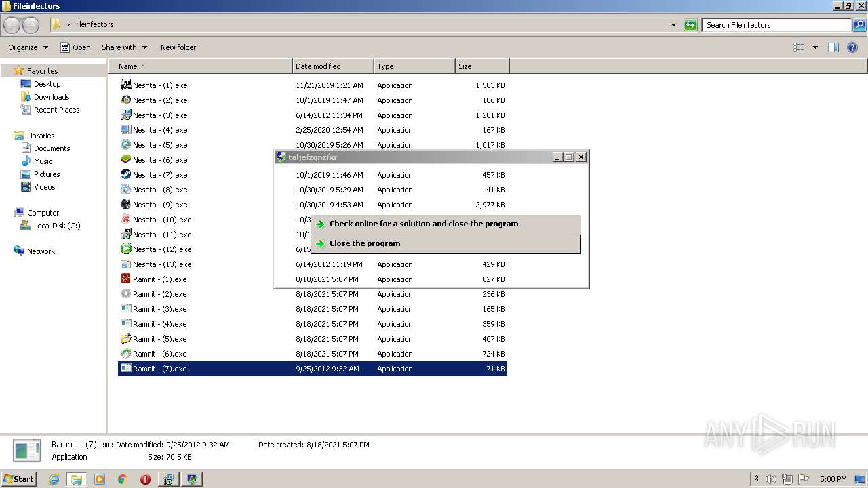This screenshot has width=868, height=488.
Task: Click the volume icon in system tray
Action: (x=771, y=479)
